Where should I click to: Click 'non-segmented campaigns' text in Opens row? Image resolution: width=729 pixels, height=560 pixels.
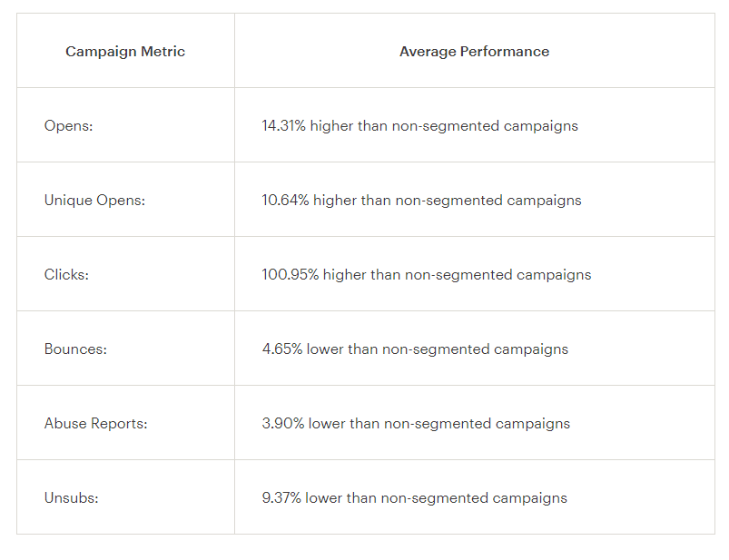(x=485, y=126)
